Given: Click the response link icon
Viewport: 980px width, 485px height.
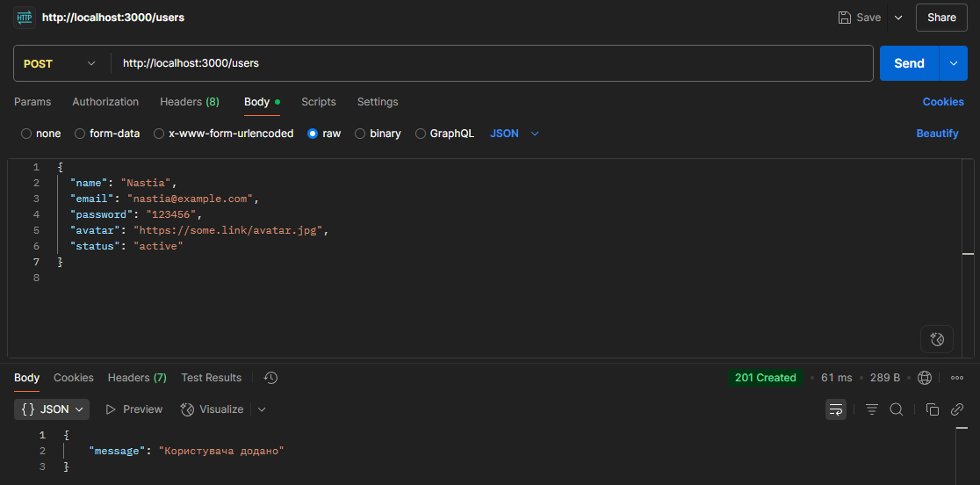Looking at the screenshot, I should pyautogui.click(x=957, y=409).
